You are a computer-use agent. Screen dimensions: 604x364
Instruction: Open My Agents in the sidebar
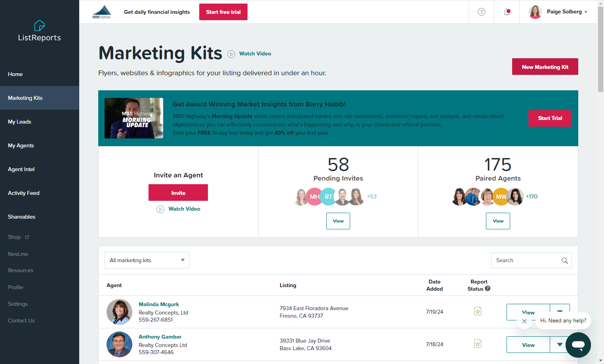21,145
